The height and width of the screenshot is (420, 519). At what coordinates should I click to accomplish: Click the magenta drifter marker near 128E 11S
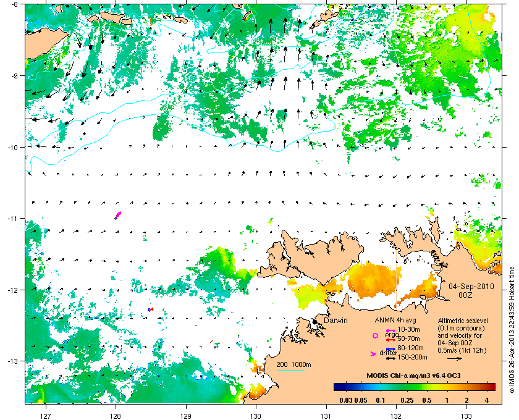118,215
